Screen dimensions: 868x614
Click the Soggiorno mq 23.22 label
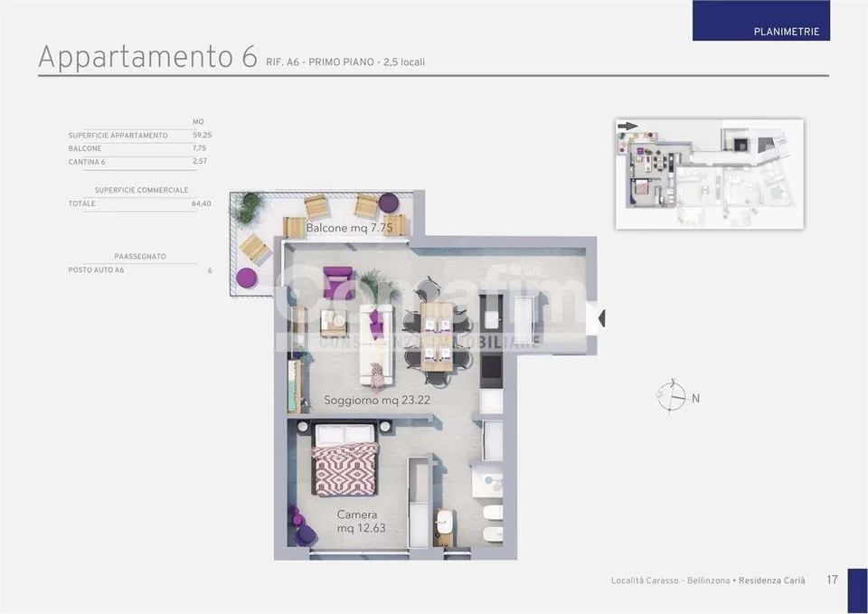[x=377, y=400]
